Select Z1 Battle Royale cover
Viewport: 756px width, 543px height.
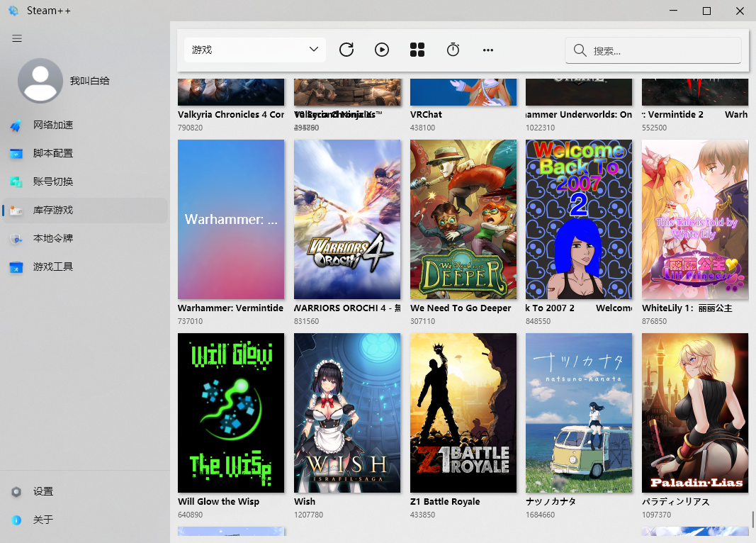pos(463,413)
